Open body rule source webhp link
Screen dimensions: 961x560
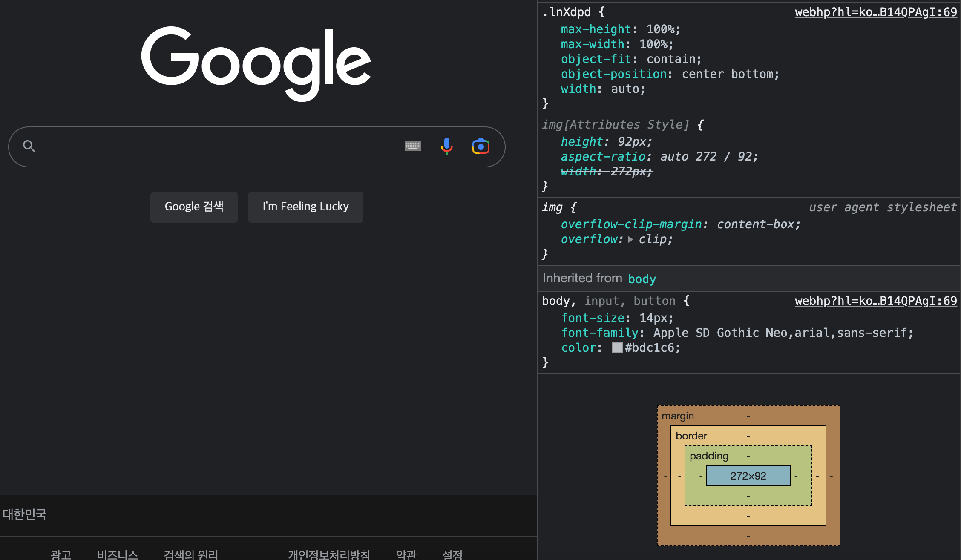click(875, 301)
